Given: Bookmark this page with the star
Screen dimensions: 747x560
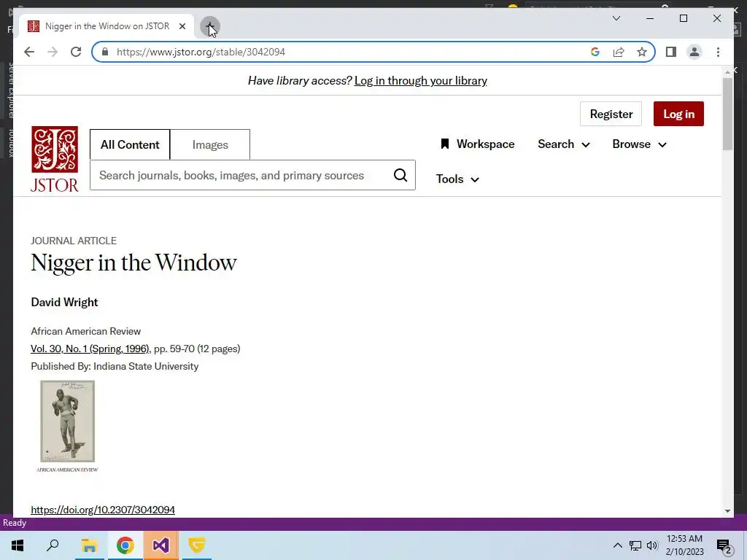Looking at the screenshot, I should click(642, 52).
